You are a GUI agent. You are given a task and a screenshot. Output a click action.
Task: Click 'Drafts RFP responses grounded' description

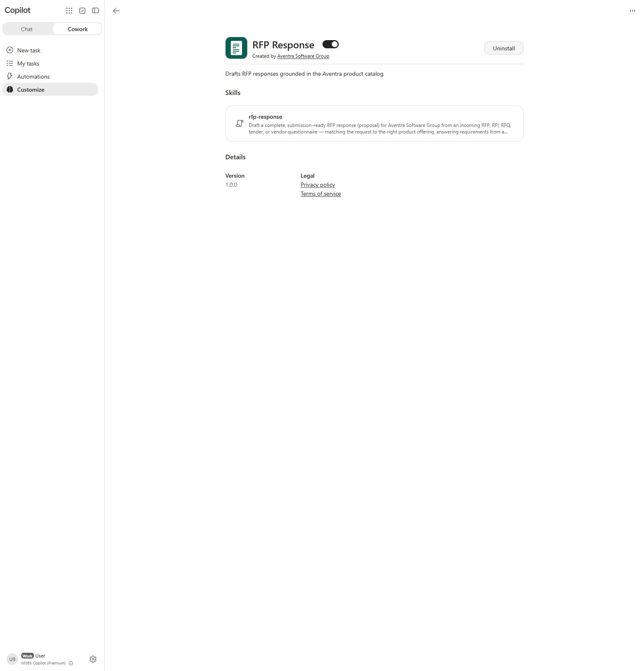[304, 74]
